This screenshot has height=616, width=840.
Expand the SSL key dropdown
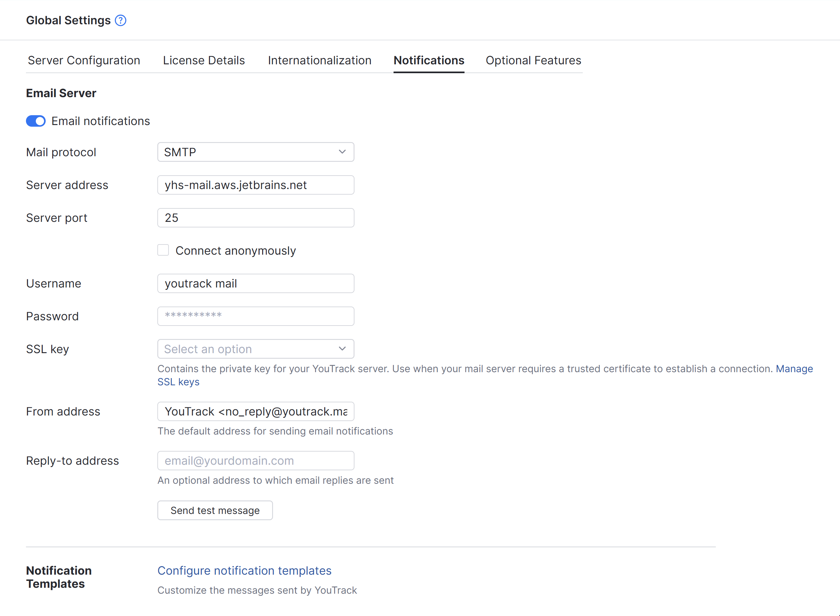tap(256, 349)
